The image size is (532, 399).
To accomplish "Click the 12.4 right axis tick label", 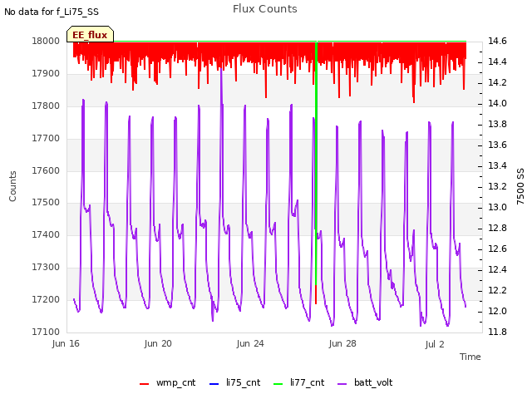I will coord(497,269).
